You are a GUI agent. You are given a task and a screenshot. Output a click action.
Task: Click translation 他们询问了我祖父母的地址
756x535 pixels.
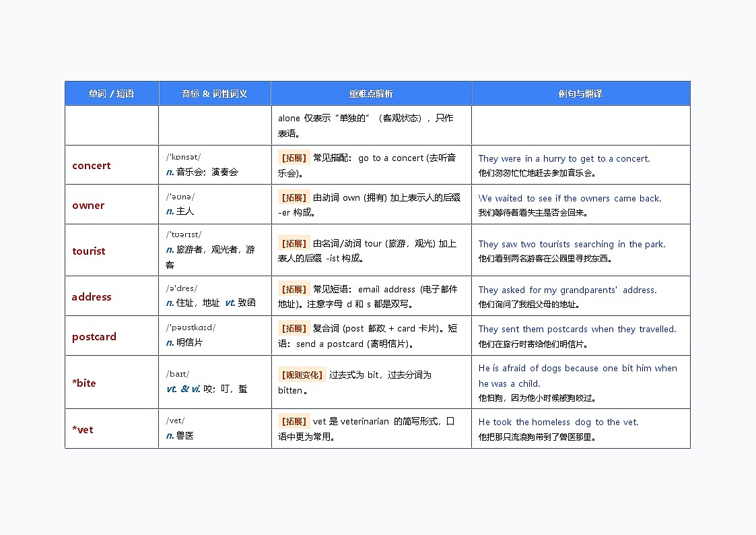tap(529, 305)
